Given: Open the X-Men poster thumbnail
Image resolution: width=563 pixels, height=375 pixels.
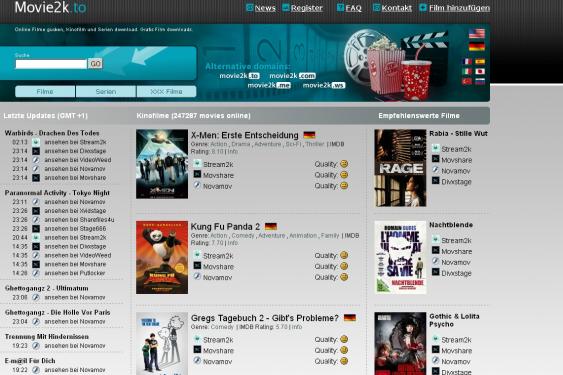Looking at the screenshot, I should tap(162, 164).
